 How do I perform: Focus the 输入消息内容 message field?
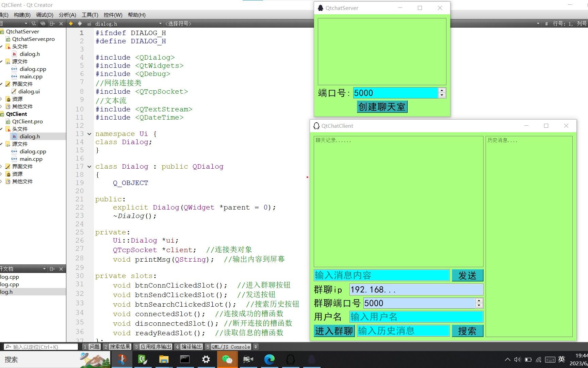[x=381, y=275]
